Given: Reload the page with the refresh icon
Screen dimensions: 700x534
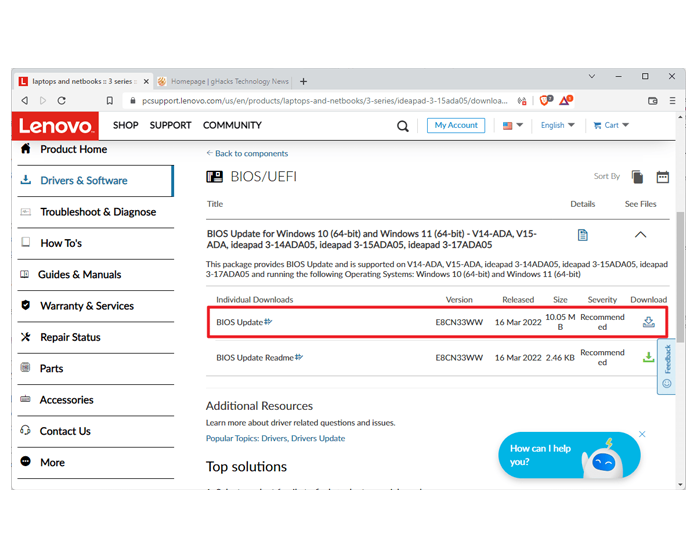Looking at the screenshot, I should point(62,100).
